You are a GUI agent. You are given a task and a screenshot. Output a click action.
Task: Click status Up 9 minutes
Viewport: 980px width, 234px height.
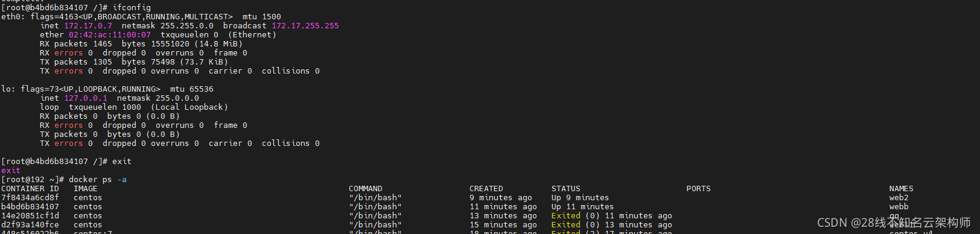[x=581, y=198]
